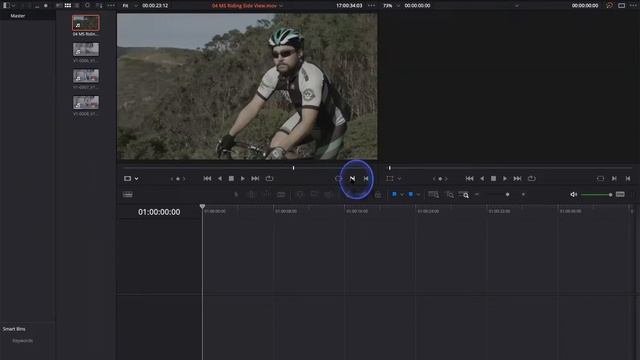Click source viewer marker navigation control
The width and height of the screenshot is (640, 360).
(x=178, y=178)
